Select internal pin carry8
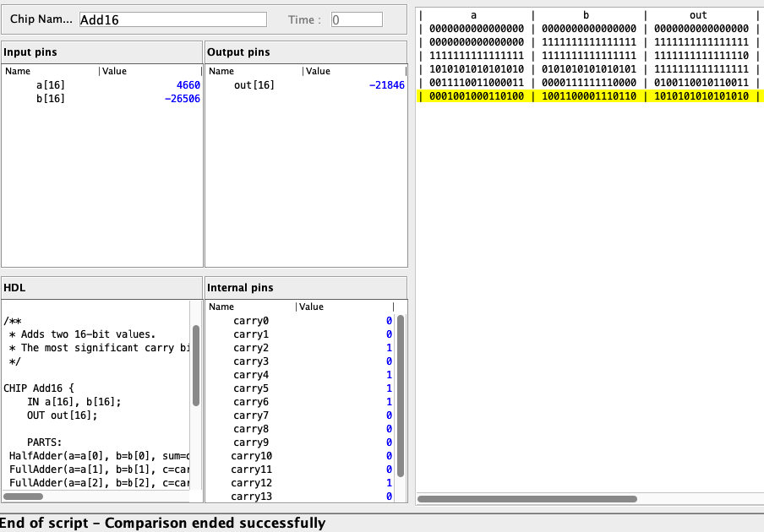This screenshot has height=532, width=764. click(300, 429)
